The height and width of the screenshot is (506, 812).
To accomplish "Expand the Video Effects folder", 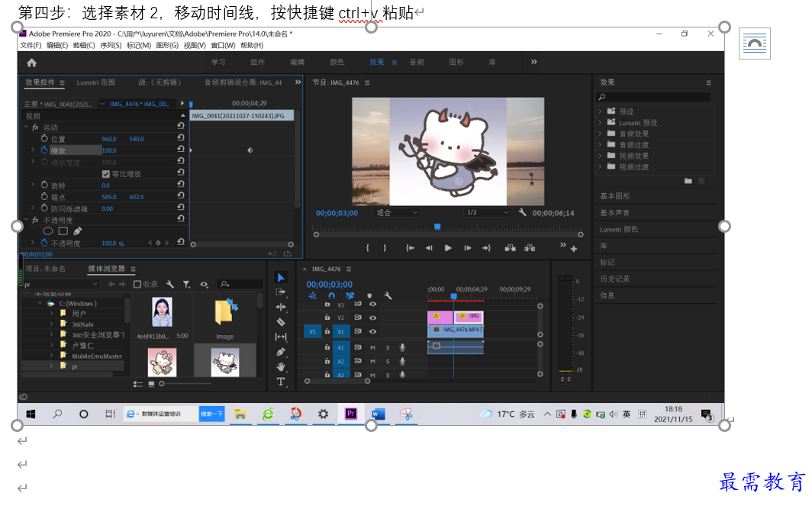I will pos(600,156).
